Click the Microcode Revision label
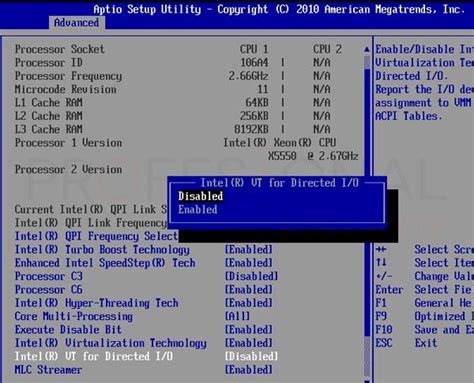 pos(66,89)
